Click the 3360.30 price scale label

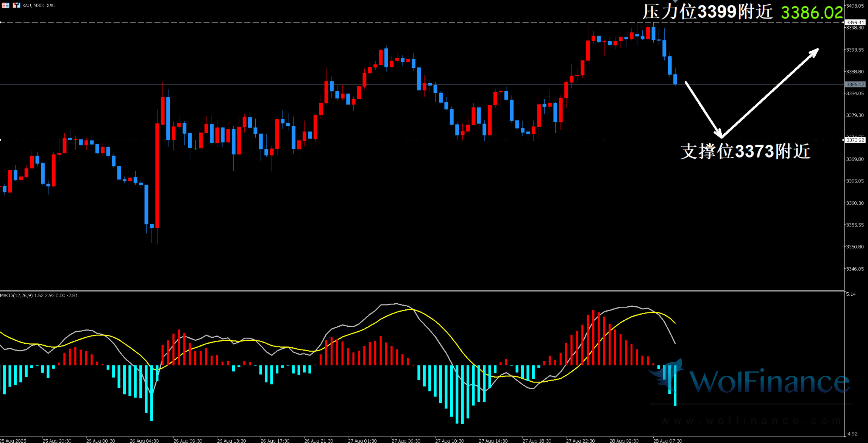pos(856,203)
